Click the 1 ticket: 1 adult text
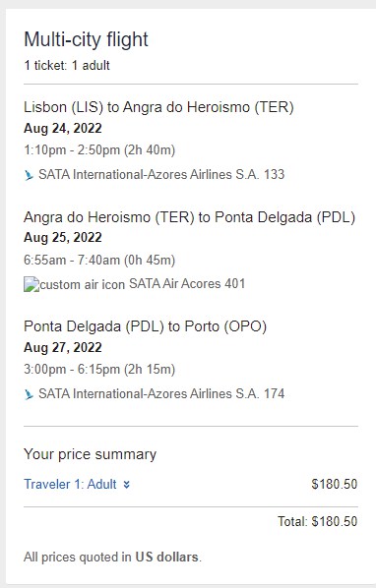Viewport: 376px width, 588px height. [x=67, y=65]
